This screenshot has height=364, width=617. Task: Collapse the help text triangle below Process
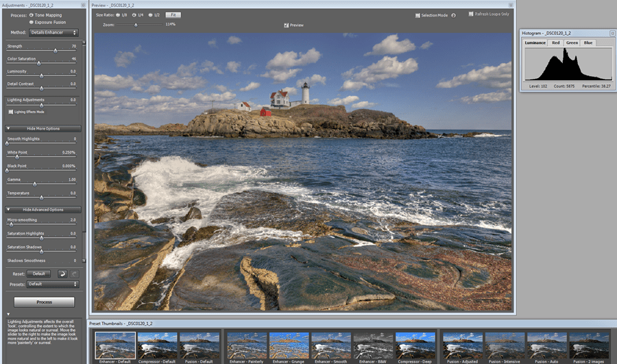(8, 314)
